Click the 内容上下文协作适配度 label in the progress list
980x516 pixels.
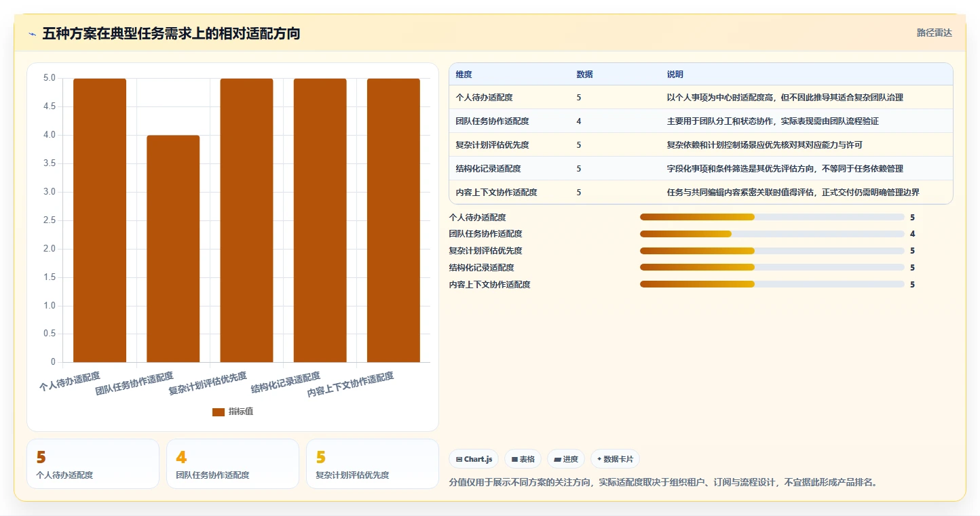[490, 285]
